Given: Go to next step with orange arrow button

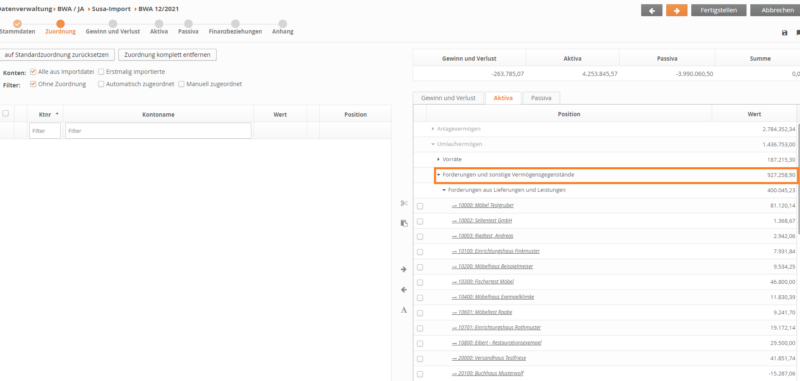Looking at the screenshot, I should coord(677,10).
